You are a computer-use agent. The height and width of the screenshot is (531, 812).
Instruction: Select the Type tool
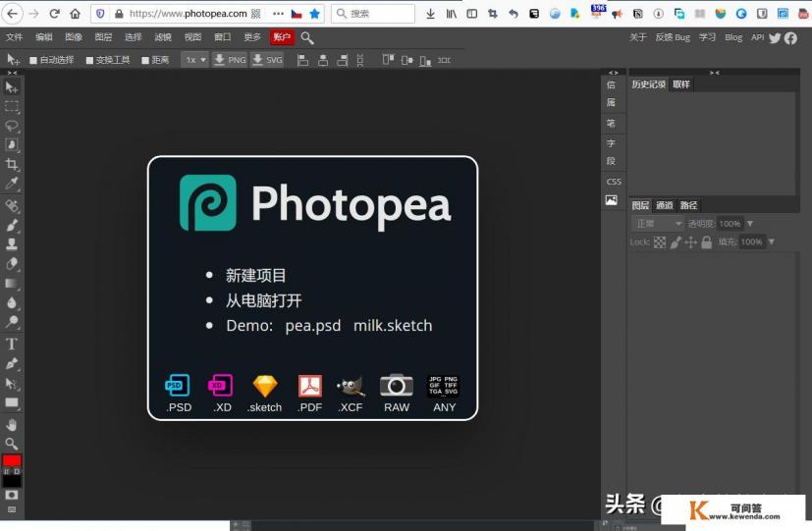12,345
